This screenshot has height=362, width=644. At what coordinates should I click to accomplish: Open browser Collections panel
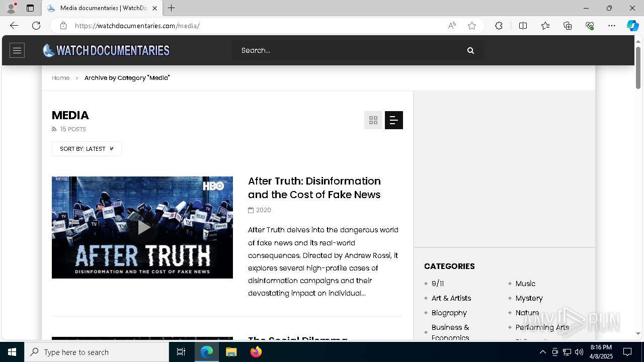tap(568, 26)
